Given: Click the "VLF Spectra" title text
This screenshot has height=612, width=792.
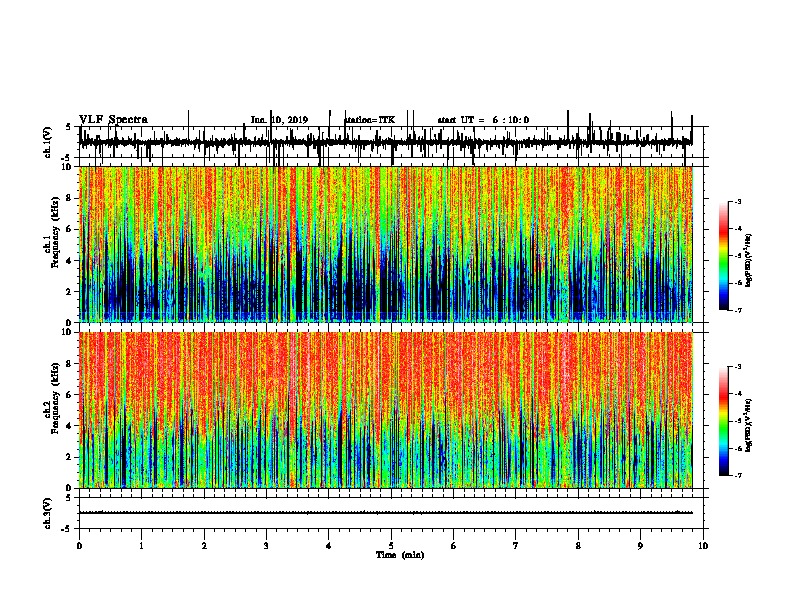Looking at the screenshot, I should coord(113,120).
